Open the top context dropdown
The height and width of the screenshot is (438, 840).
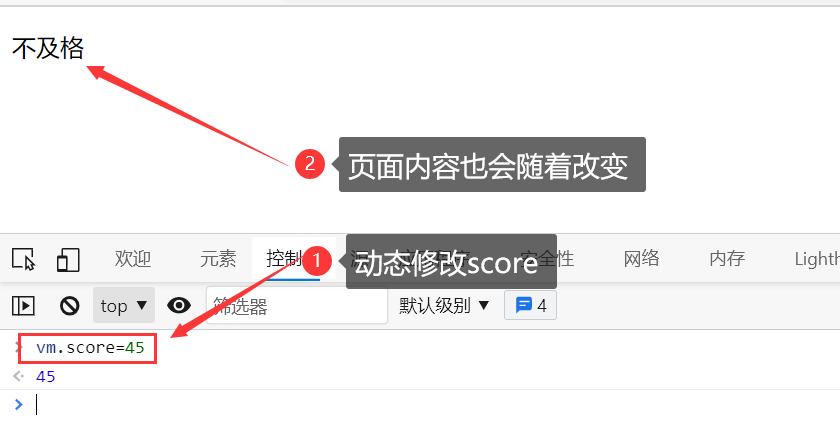[124, 305]
